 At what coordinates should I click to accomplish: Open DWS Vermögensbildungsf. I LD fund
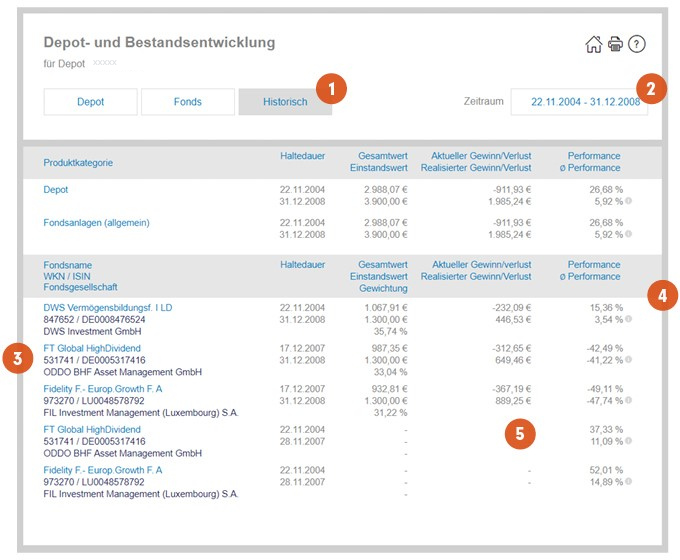(108, 307)
